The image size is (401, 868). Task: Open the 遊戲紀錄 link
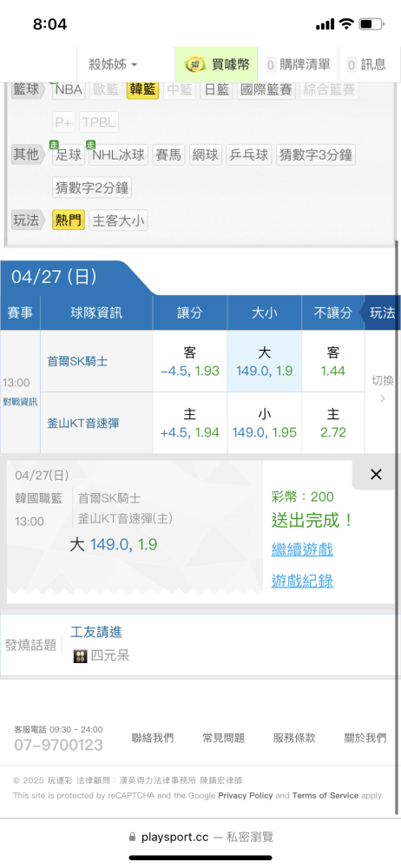[x=302, y=582]
